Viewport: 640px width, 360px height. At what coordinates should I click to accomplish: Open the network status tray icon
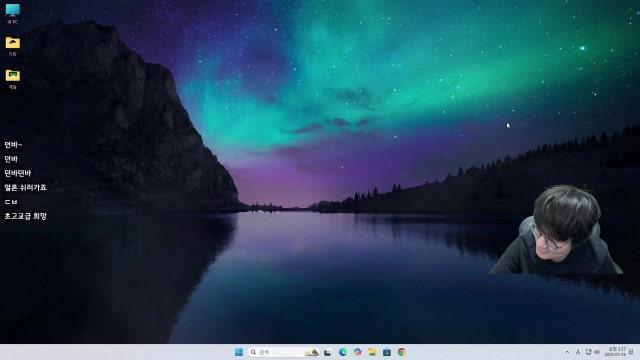pos(588,352)
